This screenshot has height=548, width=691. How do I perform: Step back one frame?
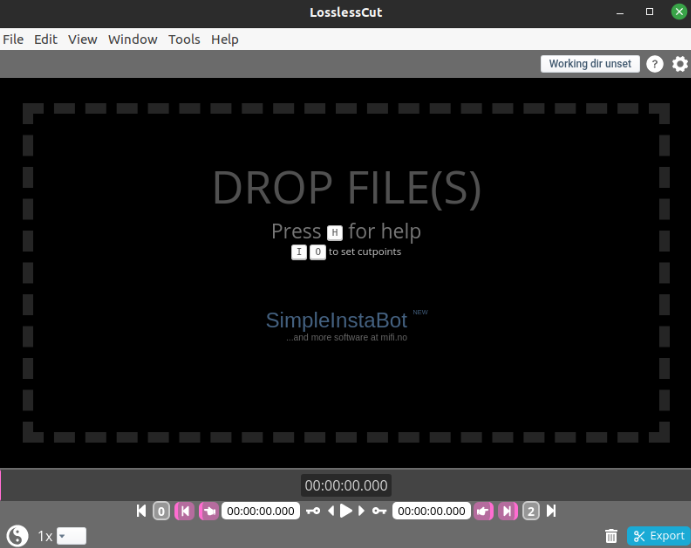pyautogui.click(x=331, y=511)
